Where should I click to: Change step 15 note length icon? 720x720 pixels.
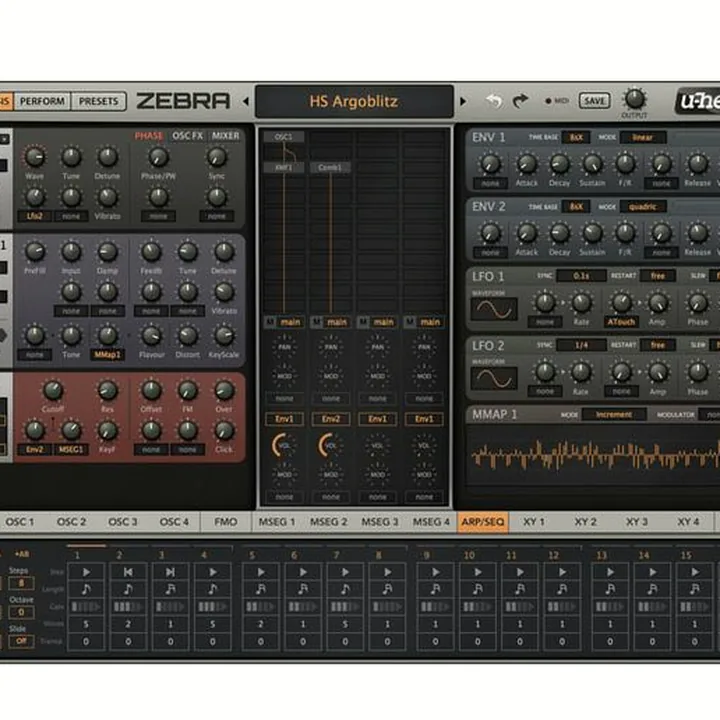(x=695, y=589)
